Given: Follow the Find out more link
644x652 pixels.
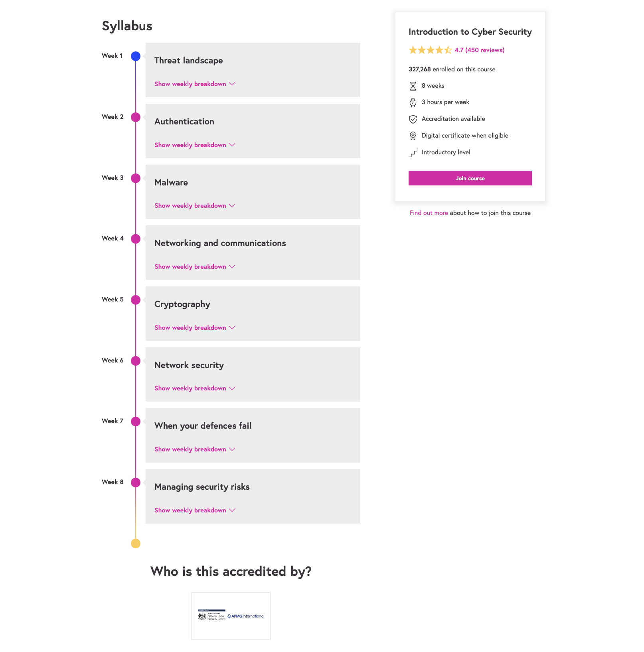Looking at the screenshot, I should click(429, 213).
